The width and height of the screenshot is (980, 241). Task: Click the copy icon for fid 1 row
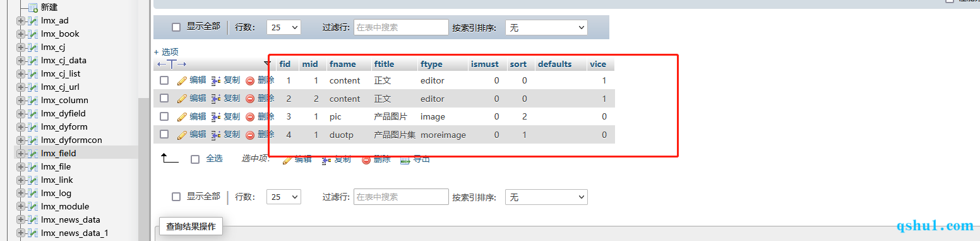216,80
